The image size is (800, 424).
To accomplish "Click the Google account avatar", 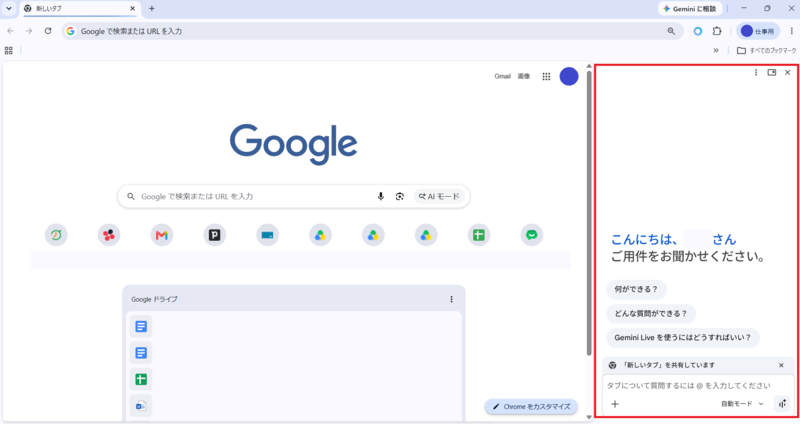I will coord(569,77).
